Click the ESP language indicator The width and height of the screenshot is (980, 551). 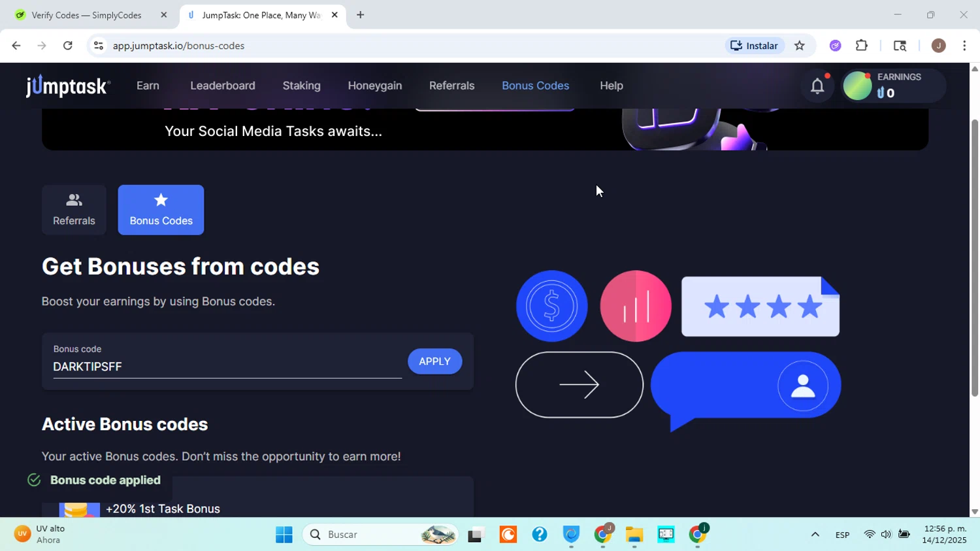tap(842, 535)
